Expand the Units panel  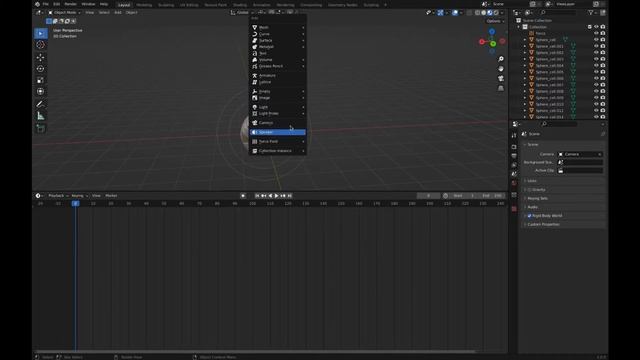pyautogui.click(x=563, y=181)
